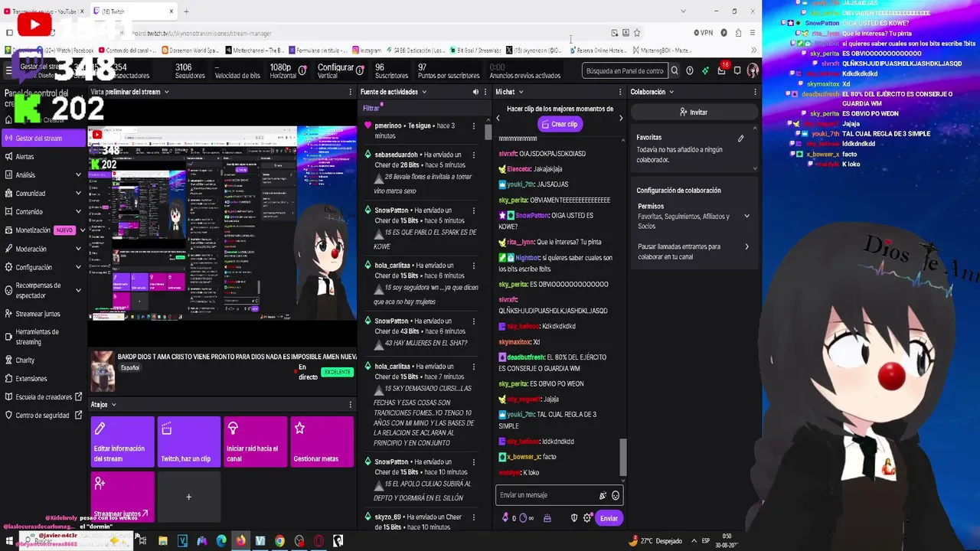Viewport: 980px width, 551px height.
Task: Open the chat shield moderation icon
Action: [x=574, y=518]
